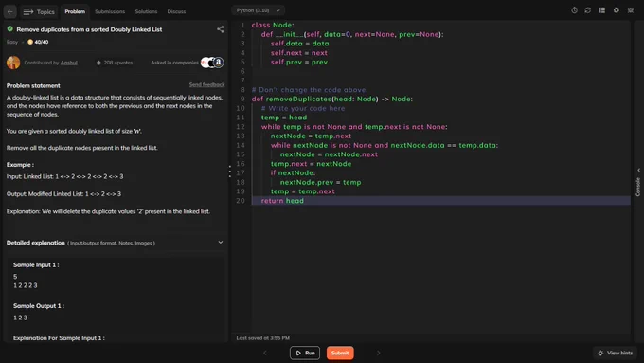
Task: Go back using the arrow button
Action: (9, 11)
